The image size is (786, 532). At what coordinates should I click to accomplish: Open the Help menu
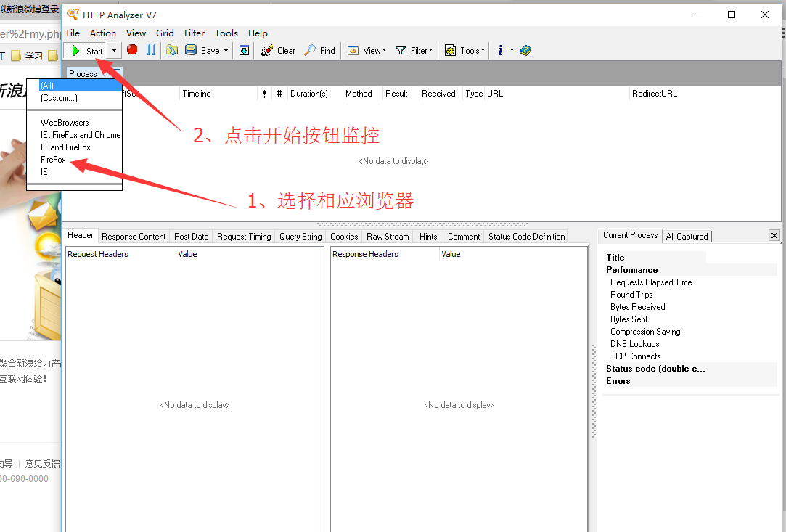(x=258, y=33)
